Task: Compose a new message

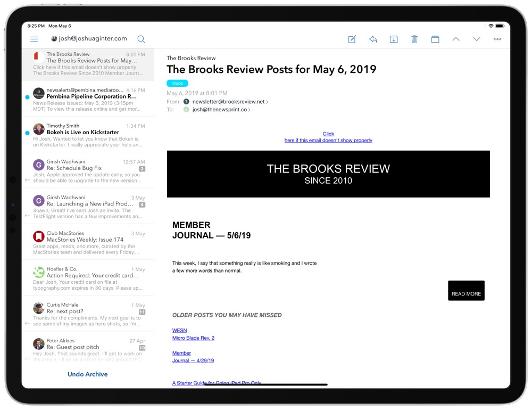Action: [x=352, y=39]
